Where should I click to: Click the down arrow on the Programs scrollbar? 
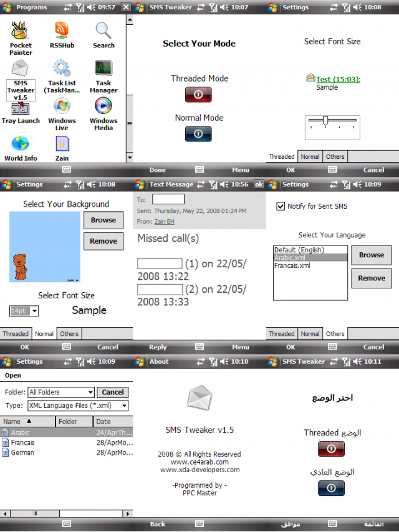[130, 158]
